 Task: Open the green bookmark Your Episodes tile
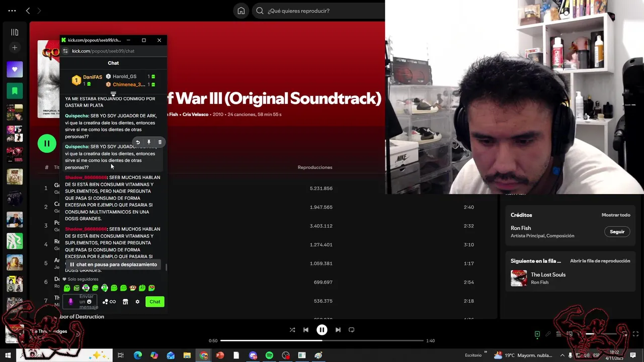pos(15,91)
